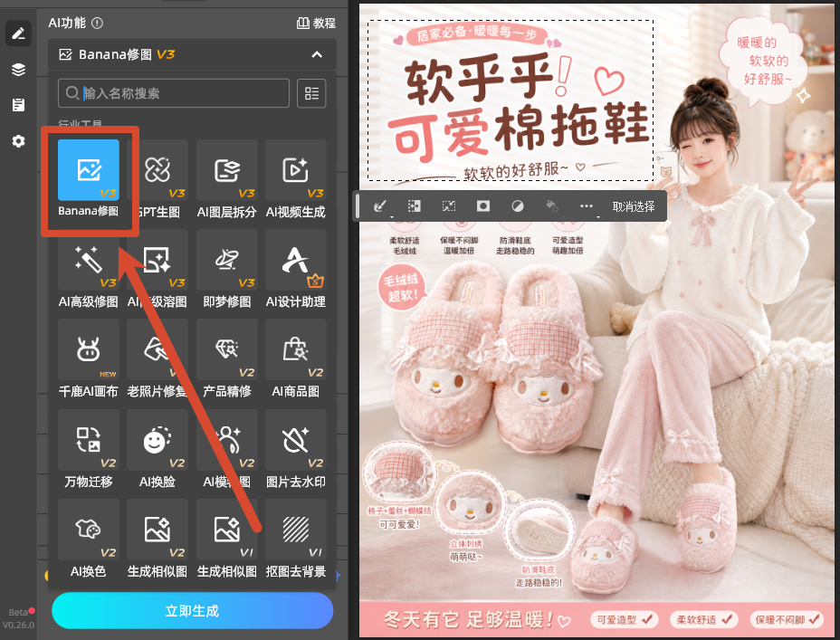This screenshot has width=840, height=640.
Task: Select the 万物迁移 tool
Action: pos(89,449)
